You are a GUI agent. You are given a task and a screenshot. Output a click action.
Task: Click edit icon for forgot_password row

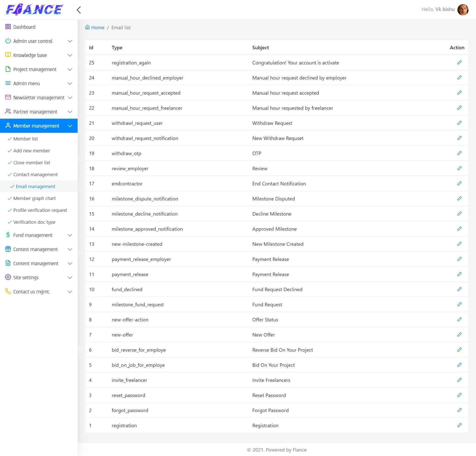coord(459,410)
